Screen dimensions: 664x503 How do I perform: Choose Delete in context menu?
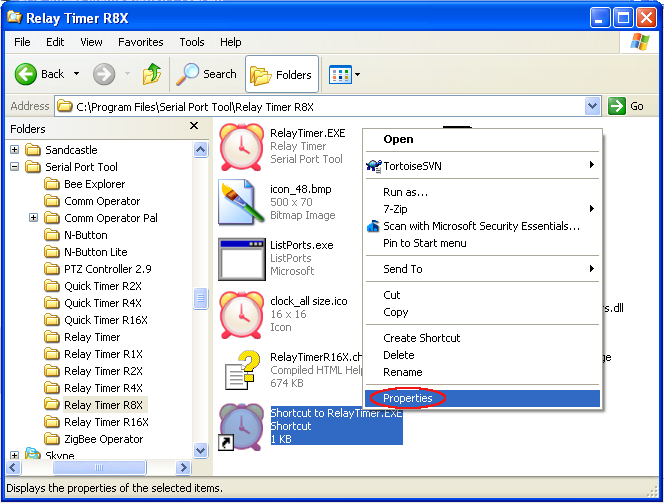coord(482,355)
